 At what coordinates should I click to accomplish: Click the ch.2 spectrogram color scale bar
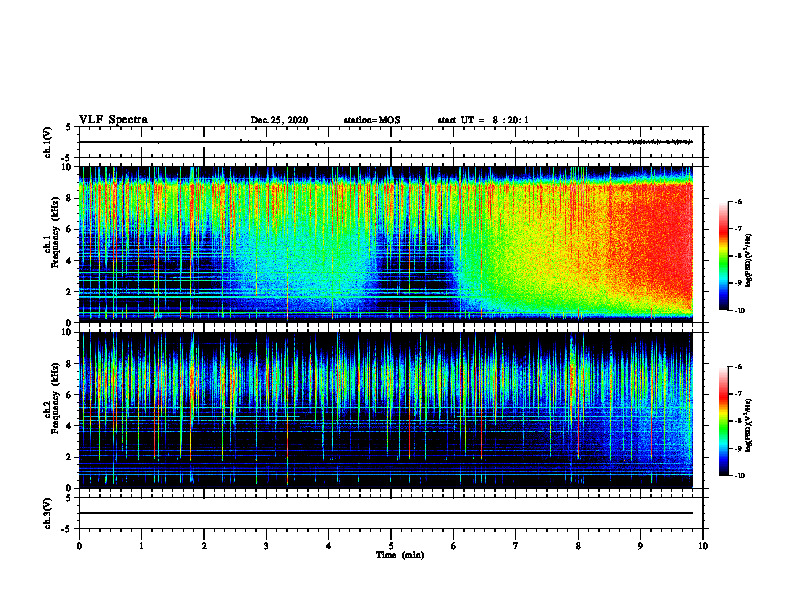[724, 421]
